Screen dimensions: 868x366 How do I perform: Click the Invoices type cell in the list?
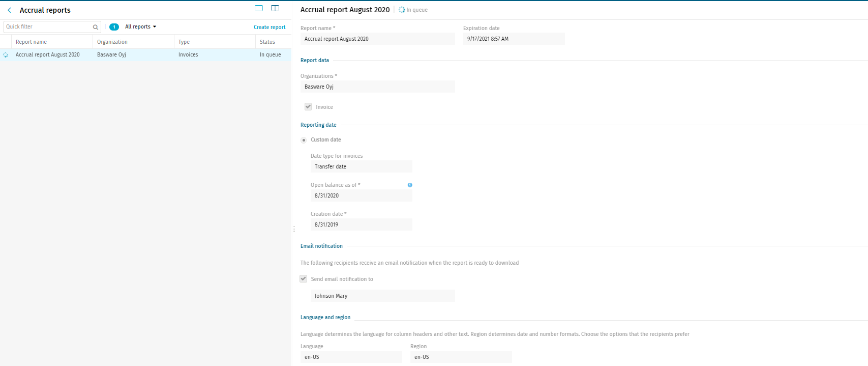point(188,55)
